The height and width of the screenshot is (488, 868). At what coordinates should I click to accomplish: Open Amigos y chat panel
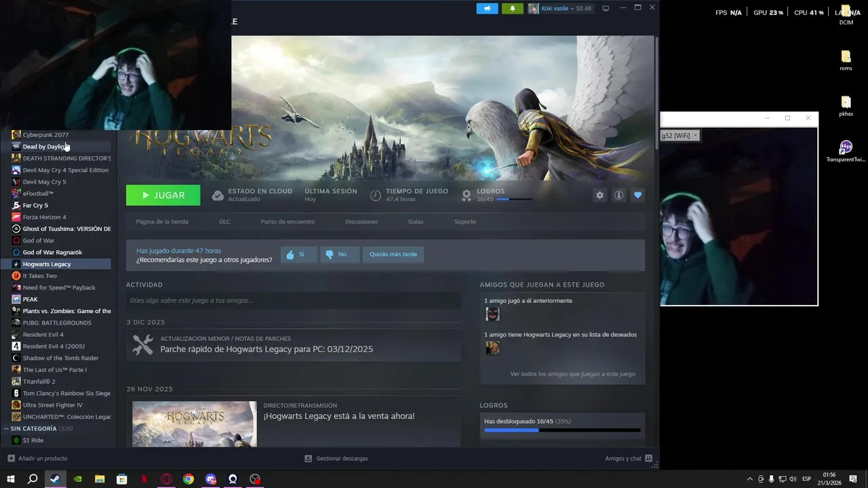pos(629,458)
